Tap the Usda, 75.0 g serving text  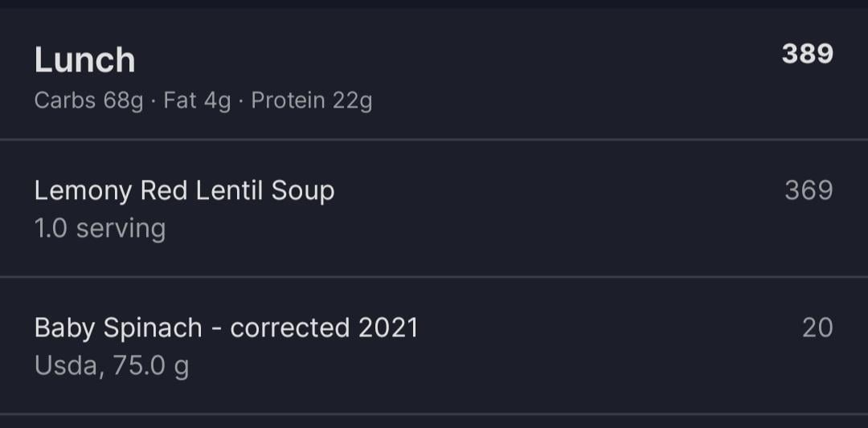(112, 366)
